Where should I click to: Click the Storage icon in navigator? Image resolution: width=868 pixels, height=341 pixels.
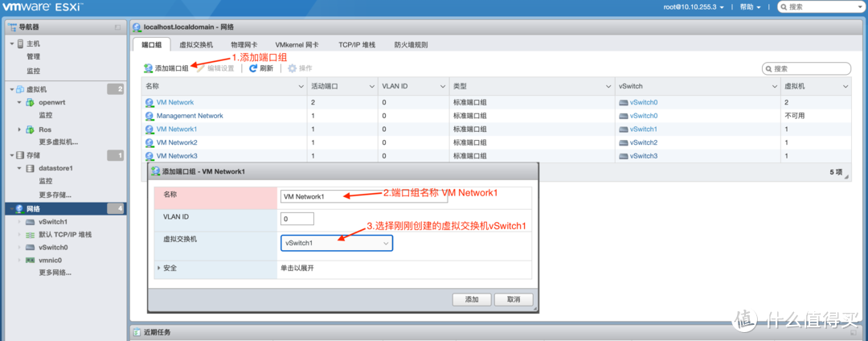click(20, 155)
